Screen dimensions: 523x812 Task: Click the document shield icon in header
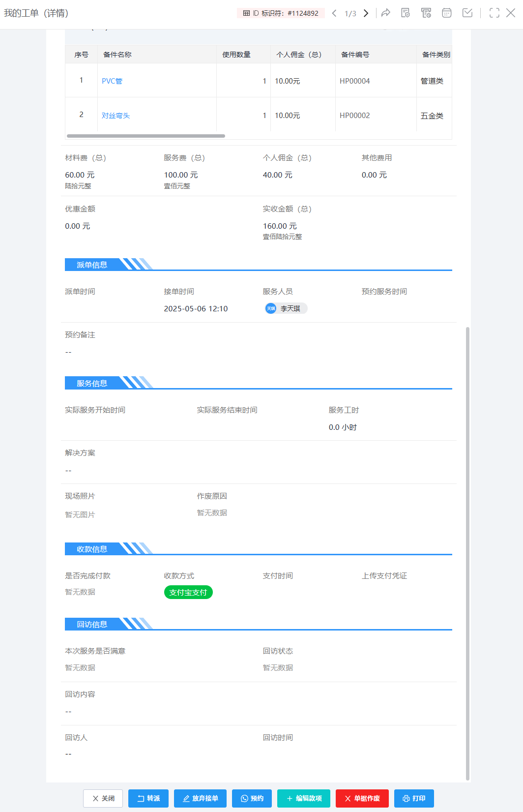(406, 13)
